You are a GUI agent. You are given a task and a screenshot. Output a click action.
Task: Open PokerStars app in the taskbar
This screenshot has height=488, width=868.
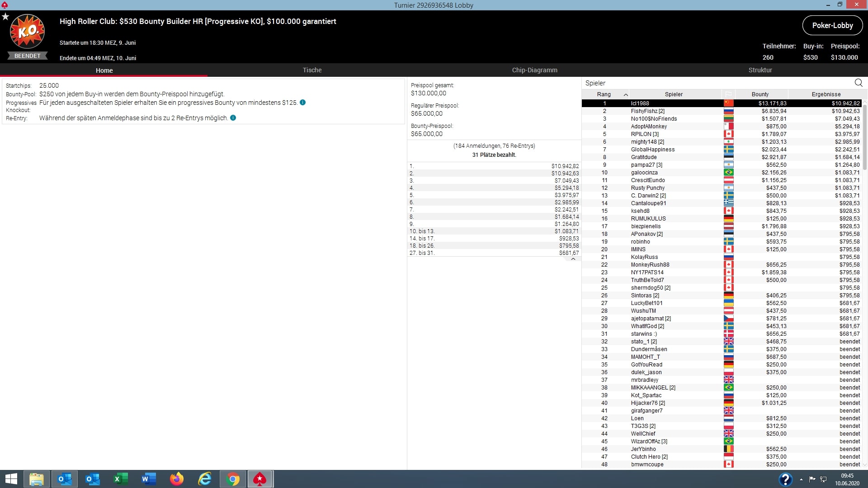260,479
